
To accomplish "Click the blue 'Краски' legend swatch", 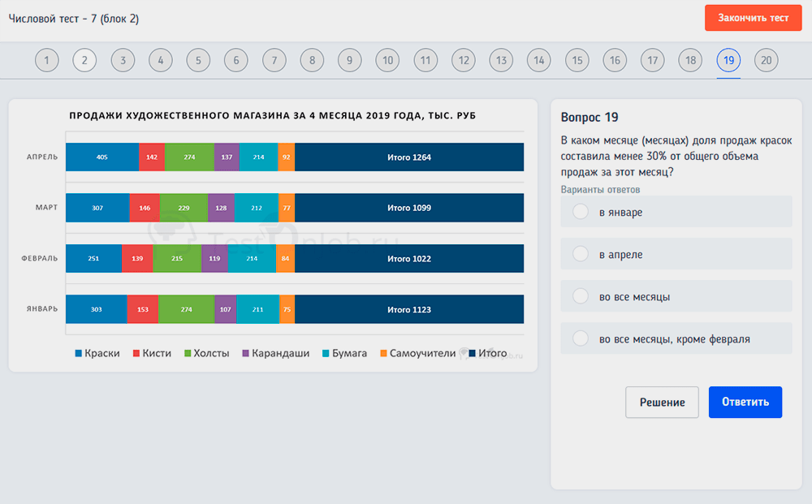I will click(x=79, y=354).
